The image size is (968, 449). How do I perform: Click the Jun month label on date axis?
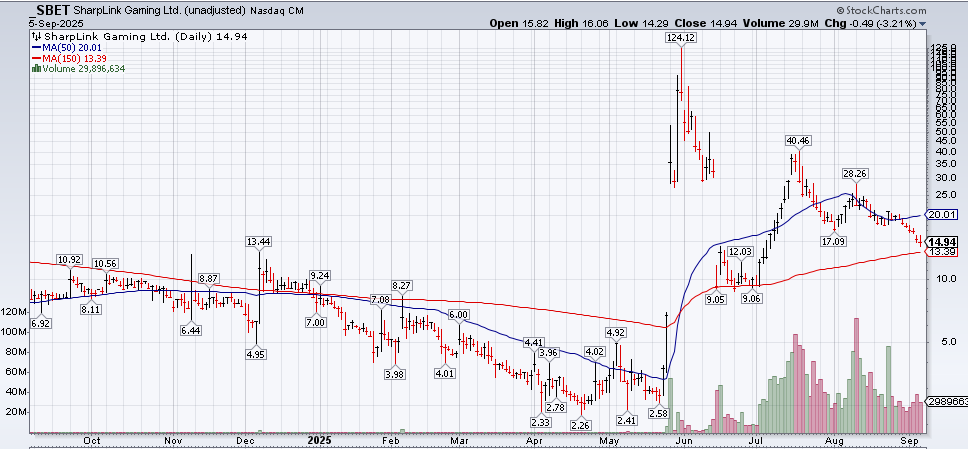[x=684, y=440]
